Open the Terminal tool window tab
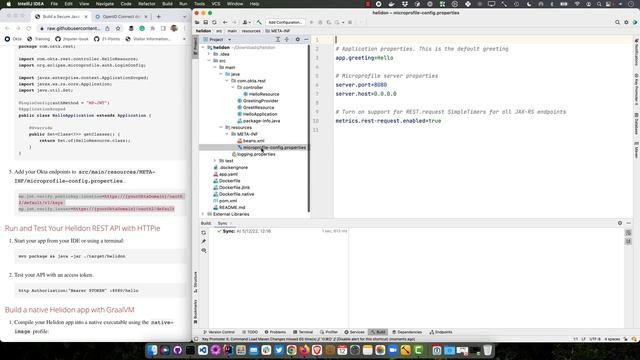This screenshot has width=640, height=360. [x=303, y=332]
